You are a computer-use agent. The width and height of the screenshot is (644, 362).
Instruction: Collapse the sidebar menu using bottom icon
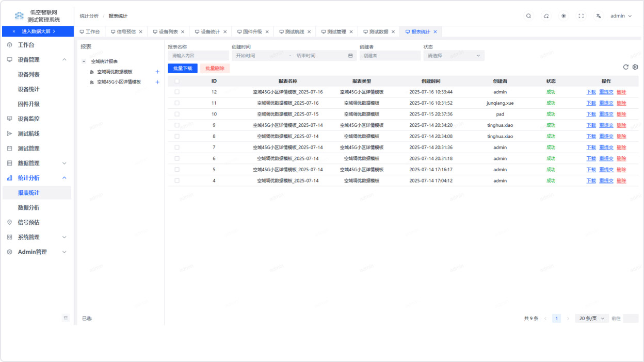pos(66,318)
